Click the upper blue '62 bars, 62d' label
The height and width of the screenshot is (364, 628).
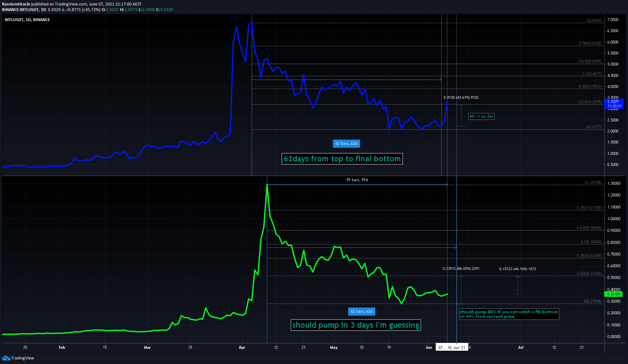click(346, 144)
